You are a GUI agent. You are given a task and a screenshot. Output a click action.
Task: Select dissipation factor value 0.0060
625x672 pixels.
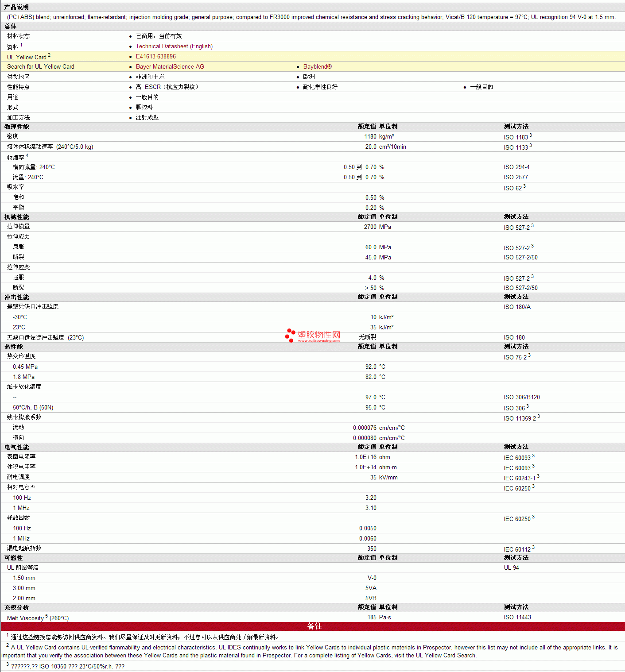[368, 538]
